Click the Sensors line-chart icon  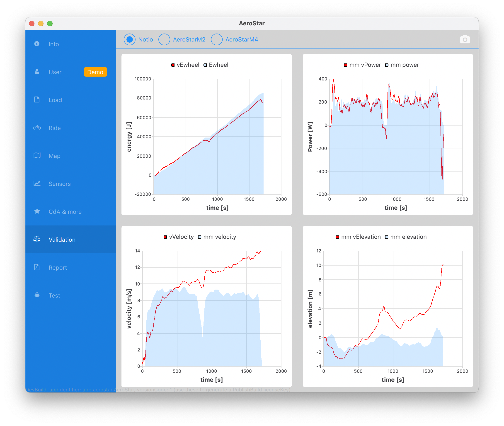click(x=37, y=184)
